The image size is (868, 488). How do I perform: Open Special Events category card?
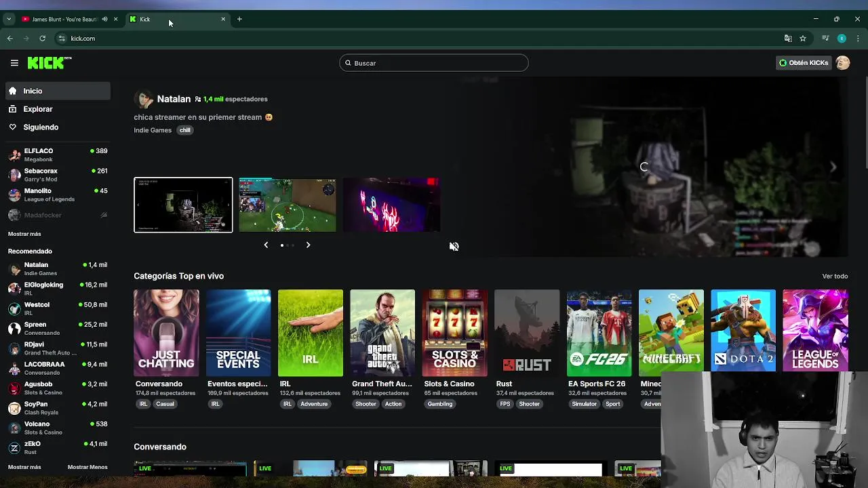coord(238,333)
